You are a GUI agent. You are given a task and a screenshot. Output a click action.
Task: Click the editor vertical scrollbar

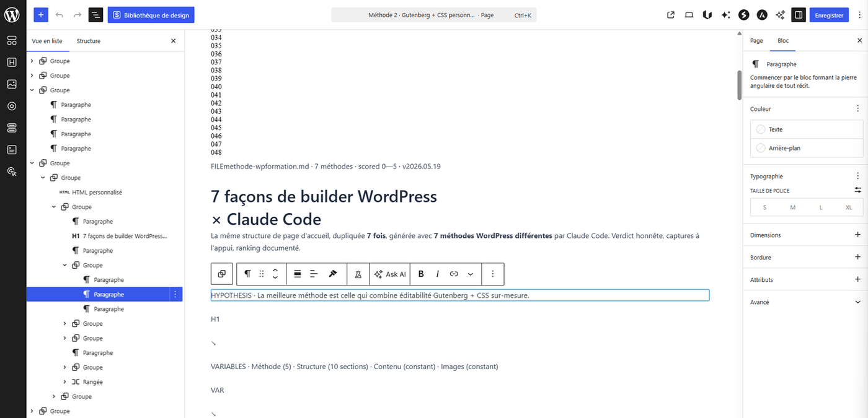pos(739,85)
